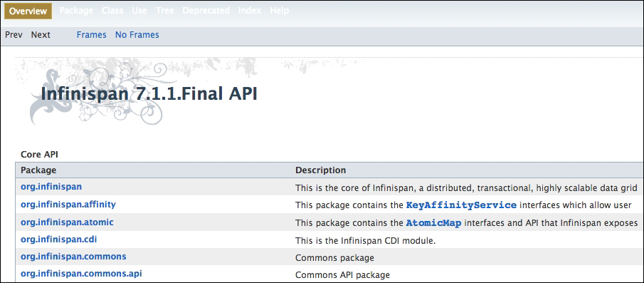Click the Frames link
Viewport: 644px width, 283px height.
(x=91, y=35)
